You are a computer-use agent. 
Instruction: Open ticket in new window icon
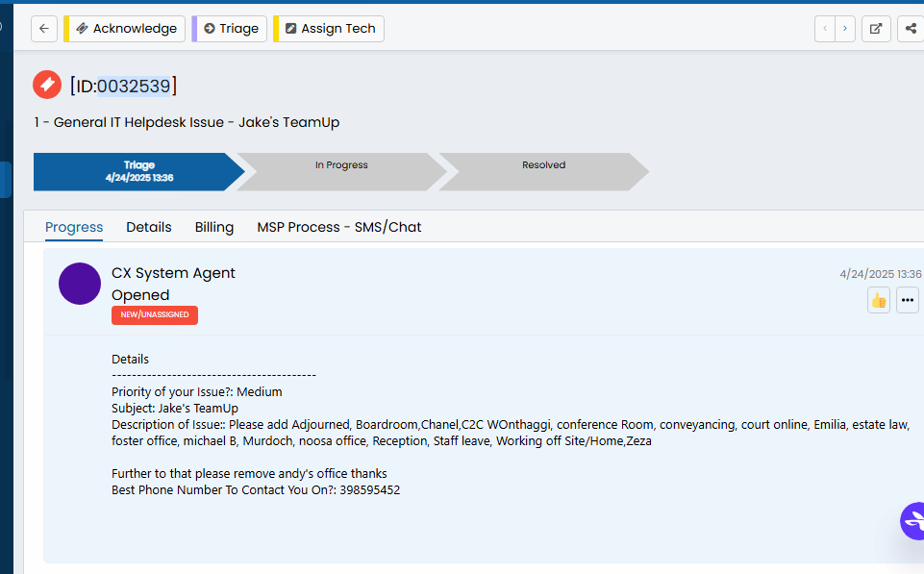pyautogui.click(x=876, y=29)
